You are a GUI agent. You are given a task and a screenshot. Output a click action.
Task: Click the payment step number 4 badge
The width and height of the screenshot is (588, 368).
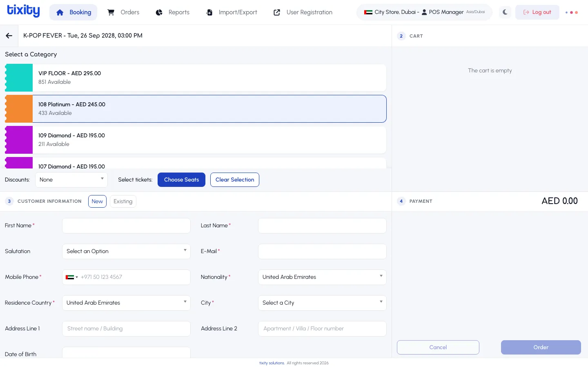click(x=401, y=201)
